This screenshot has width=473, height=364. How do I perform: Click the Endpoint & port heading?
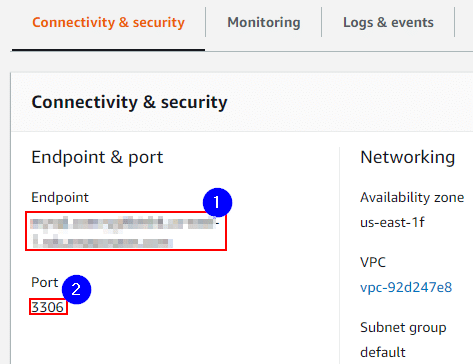pos(97,157)
